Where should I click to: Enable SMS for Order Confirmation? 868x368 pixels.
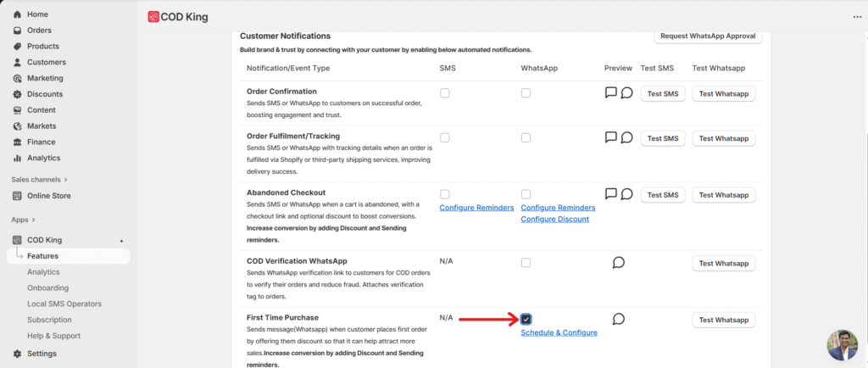point(445,93)
